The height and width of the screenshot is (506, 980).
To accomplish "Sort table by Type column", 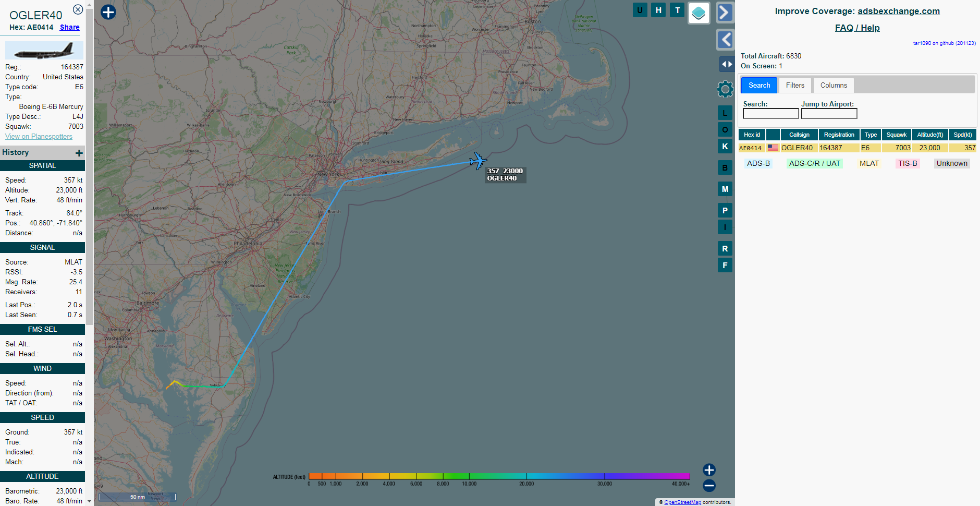I will pyautogui.click(x=871, y=135).
